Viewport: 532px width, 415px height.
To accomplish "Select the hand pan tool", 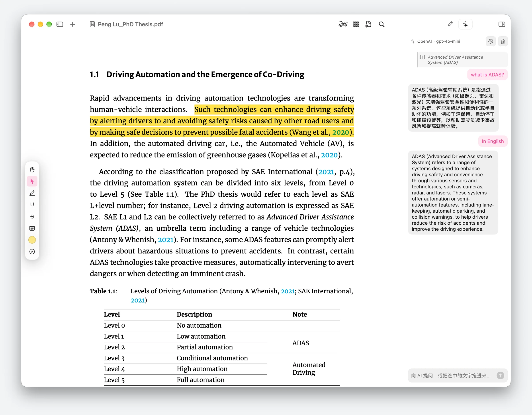I will [x=32, y=170].
